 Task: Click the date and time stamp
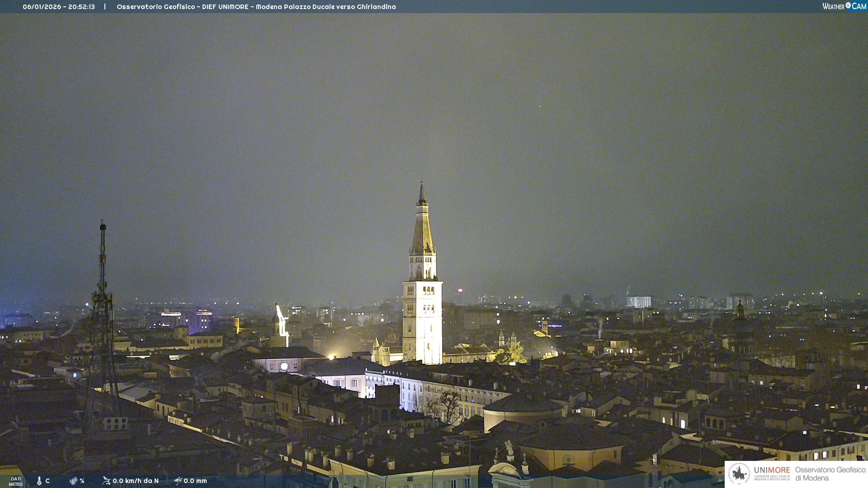point(59,7)
